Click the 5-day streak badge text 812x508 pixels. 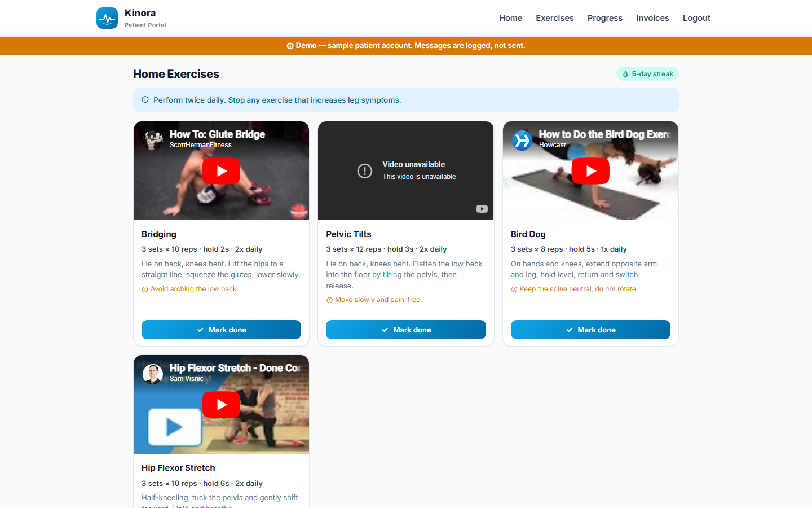652,74
